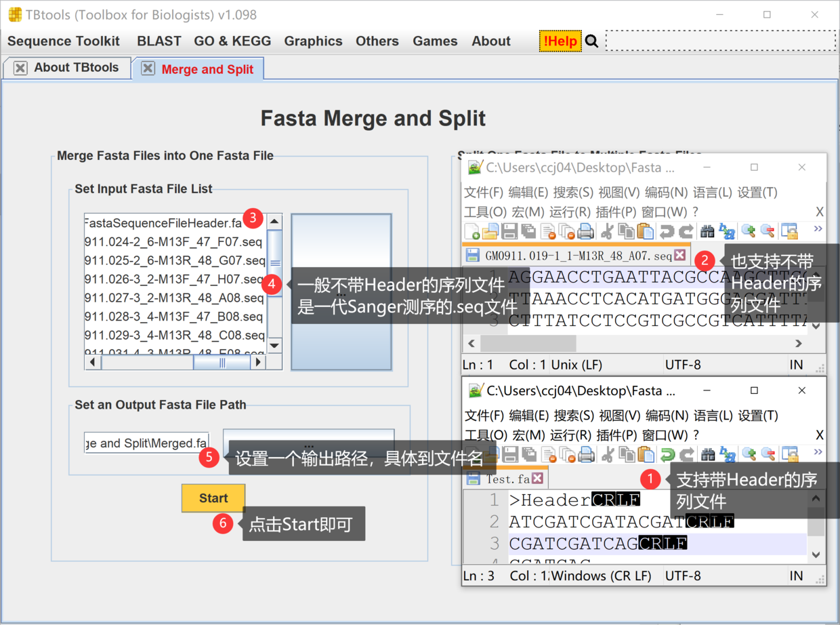Open the Games menu
The width and height of the screenshot is (840, 625).
pyautogui.click(x=435, y=41)
